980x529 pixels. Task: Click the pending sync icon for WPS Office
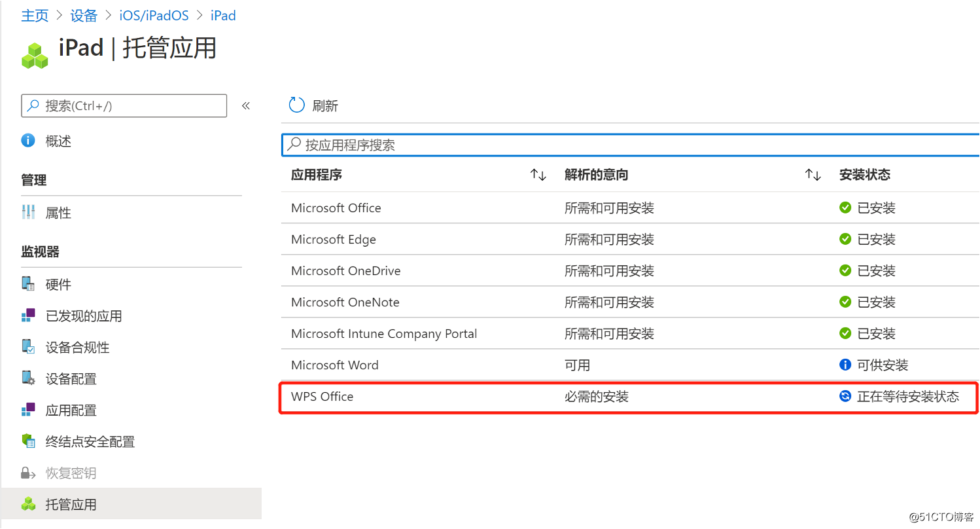point(845,396)
